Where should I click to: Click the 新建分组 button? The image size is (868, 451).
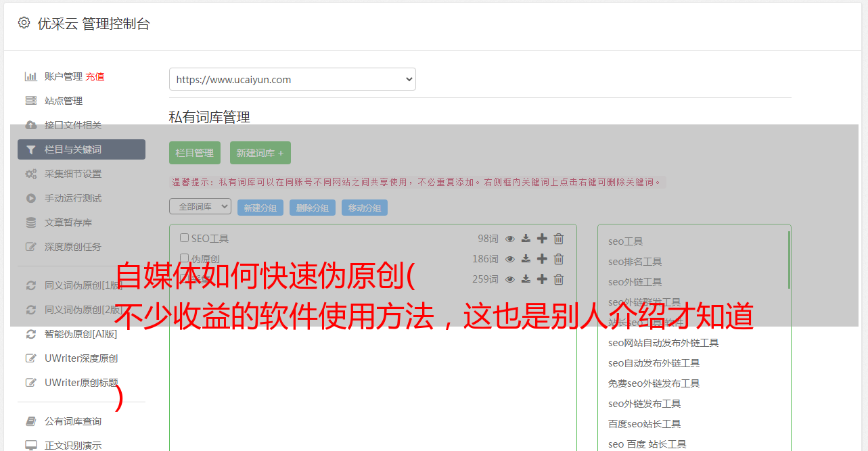tap(260, 208)
